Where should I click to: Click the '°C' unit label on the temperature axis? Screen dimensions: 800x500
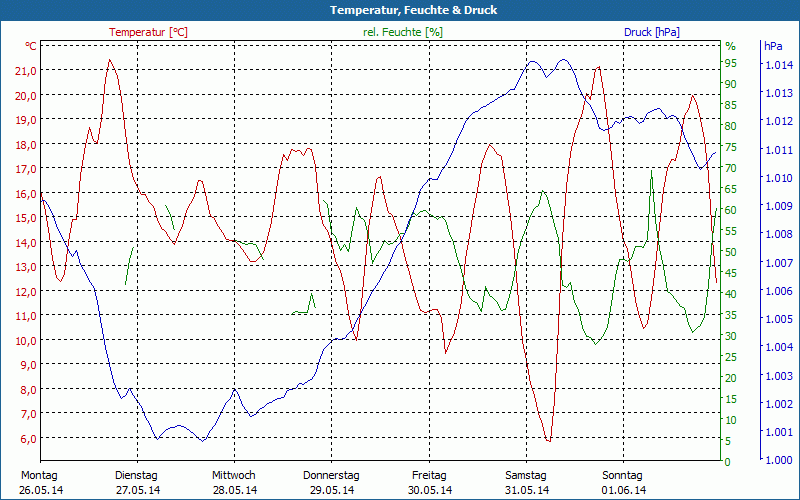click(30, 46)
